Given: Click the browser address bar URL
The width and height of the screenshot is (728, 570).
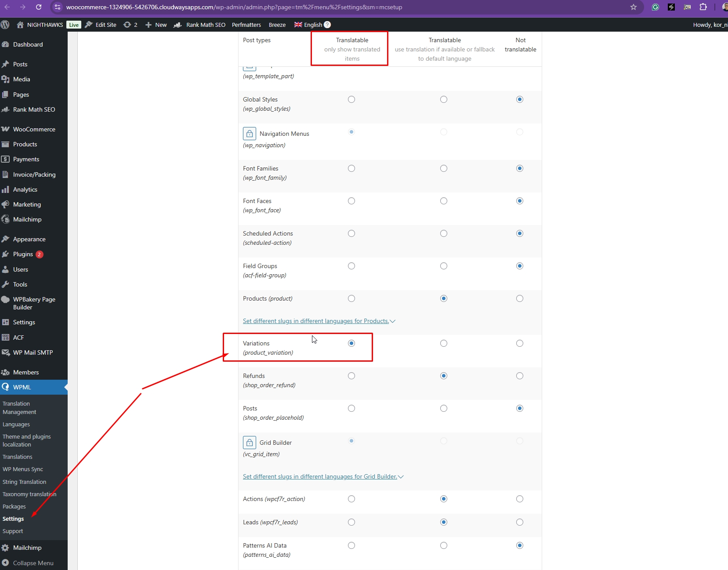Looking at the screenshot, I should click(x=234, y=7).
